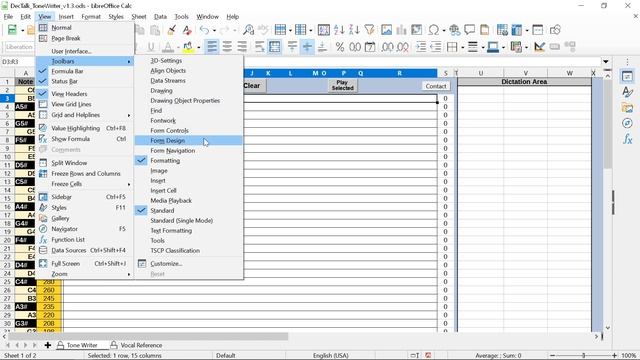Screen dimensions: 640x360
Task: Open the Insert menu
Action: 66,17
